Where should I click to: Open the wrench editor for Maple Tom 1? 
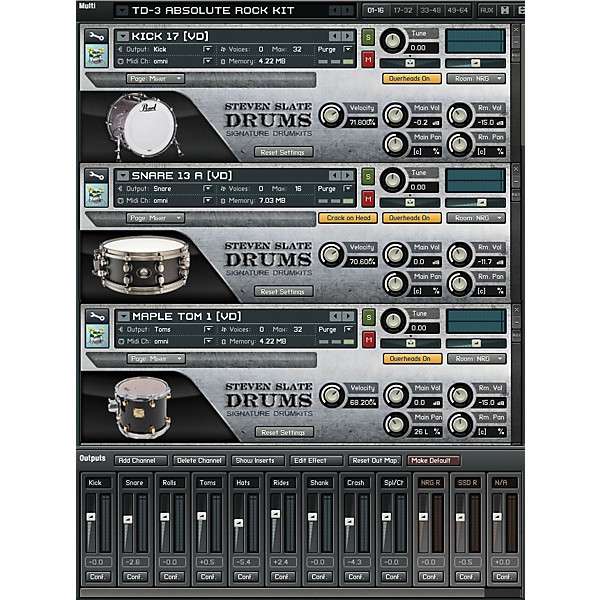click(x=97, y=316)
